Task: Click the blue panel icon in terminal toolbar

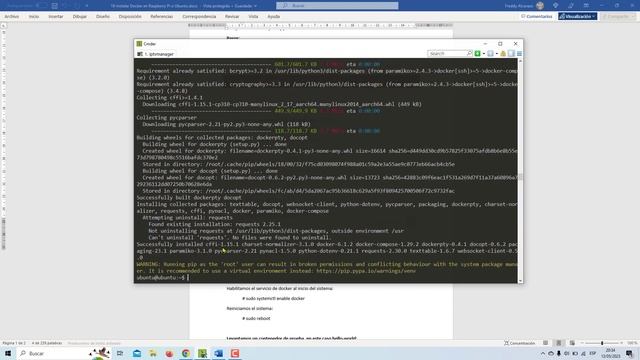Action: (490, 53)
